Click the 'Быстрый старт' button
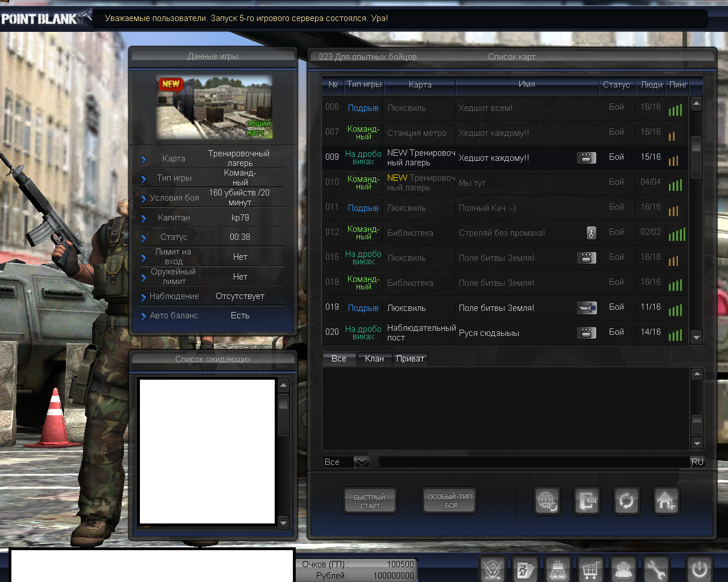This screenshot has height=582, width=728. pyautogui.click(x=370, y=501)
